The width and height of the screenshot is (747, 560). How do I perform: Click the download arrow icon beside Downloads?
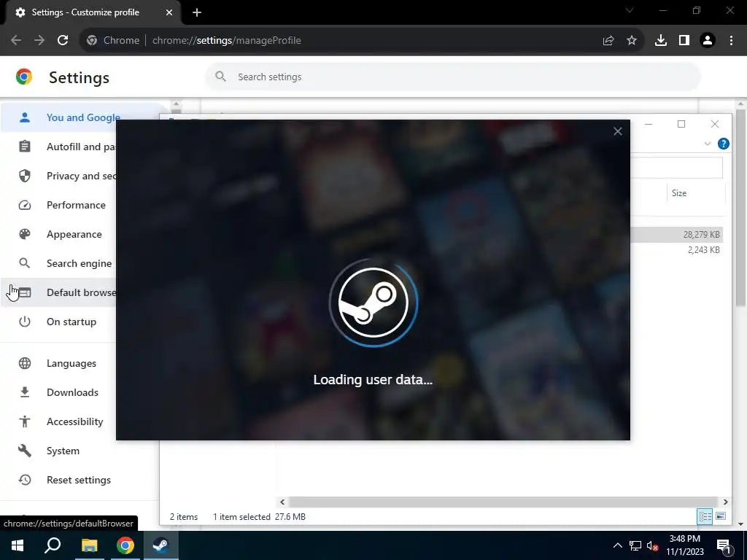[25, 392]
